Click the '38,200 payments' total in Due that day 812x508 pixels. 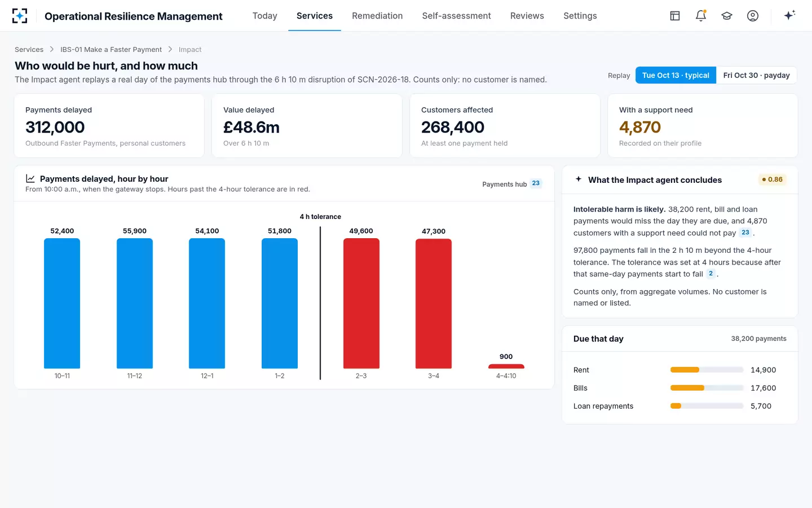[759, 339]
